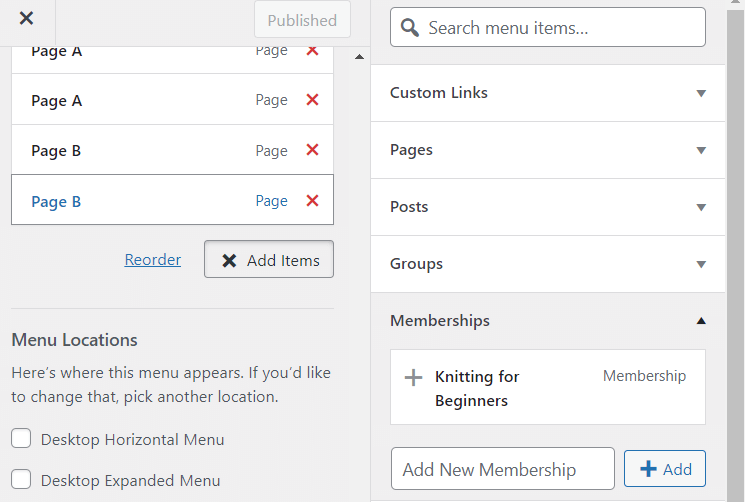The height and width of the screenshot is (502, 745).
Task: Expand the Posts section
Action: [548, 207]
